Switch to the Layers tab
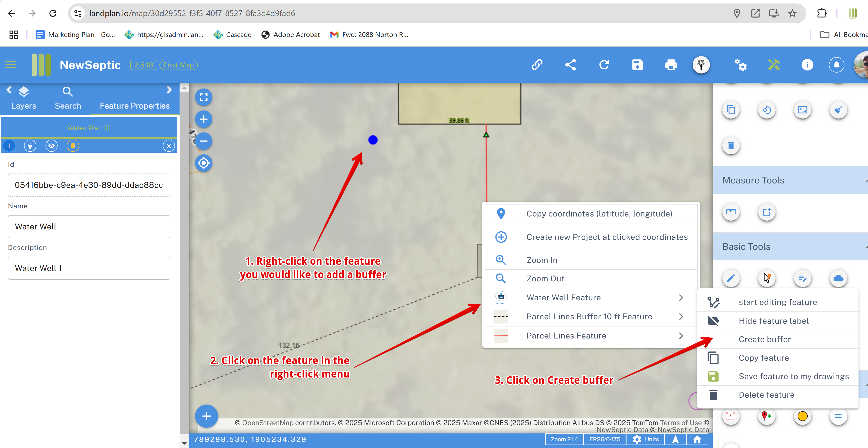This screenshot has width=868, height=448. (x=24, y=98)
